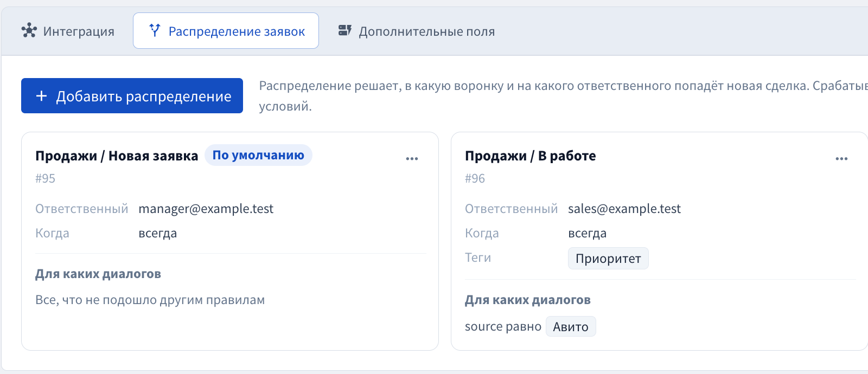
Task: Click the Добавить распределение button
Action: 132,95
